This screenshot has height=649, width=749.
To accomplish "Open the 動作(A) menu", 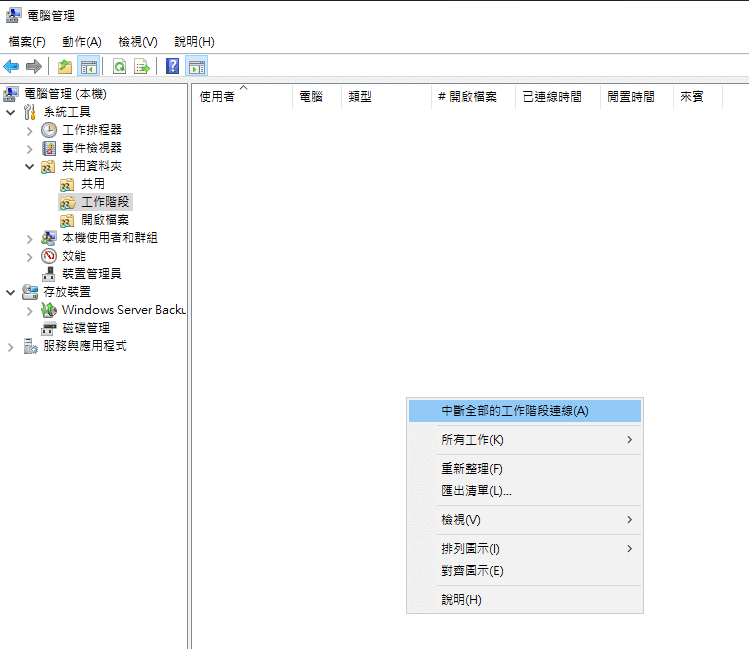I will point(82,42).
